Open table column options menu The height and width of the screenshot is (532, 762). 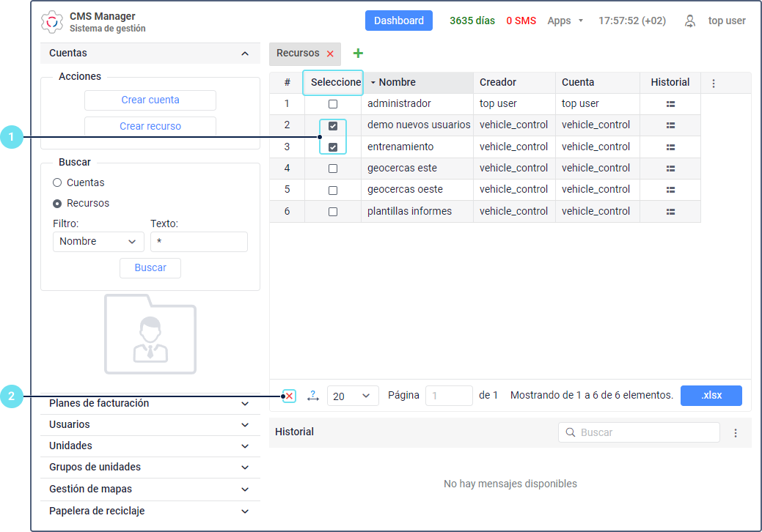click(714, 84)
